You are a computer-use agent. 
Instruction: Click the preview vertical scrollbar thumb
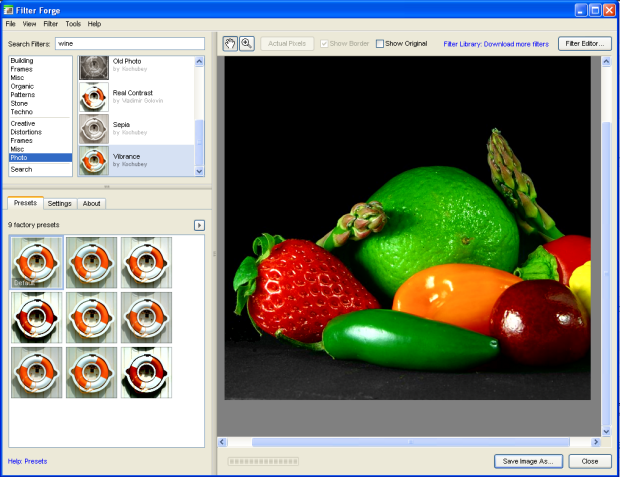(606, 273)
